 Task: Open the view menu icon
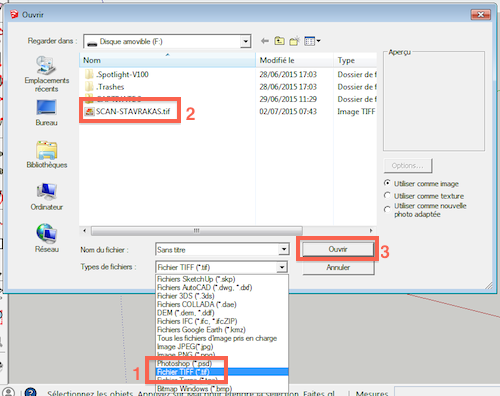(312, 41)
